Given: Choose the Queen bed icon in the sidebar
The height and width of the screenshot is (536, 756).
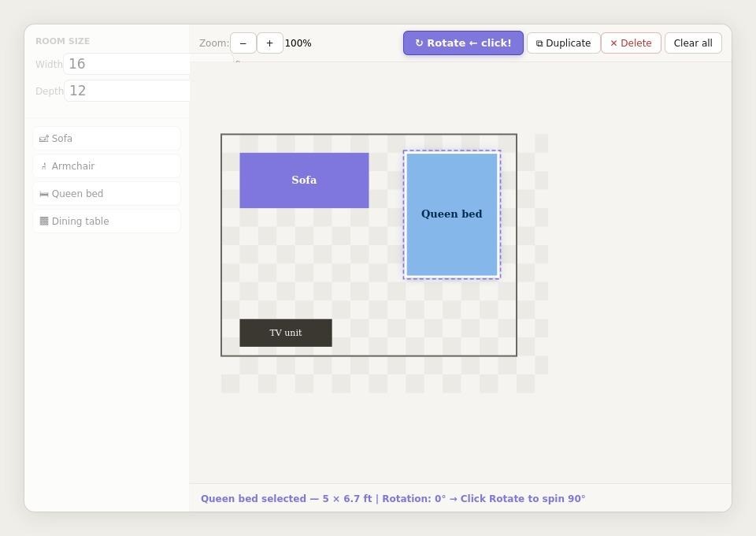Looking at the screenshot, I should click(x=44, y=193).
